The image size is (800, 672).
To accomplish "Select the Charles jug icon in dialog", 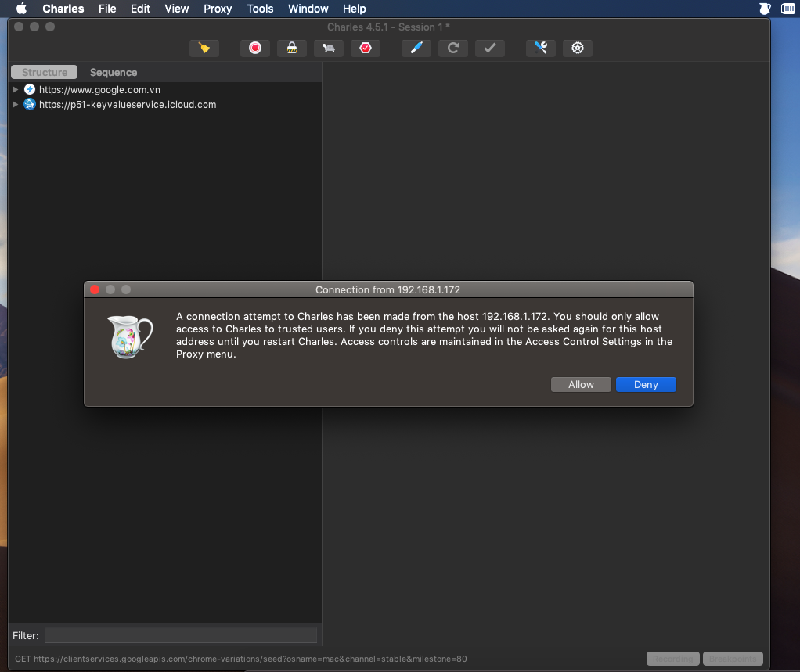I will (x=130, y=336).
